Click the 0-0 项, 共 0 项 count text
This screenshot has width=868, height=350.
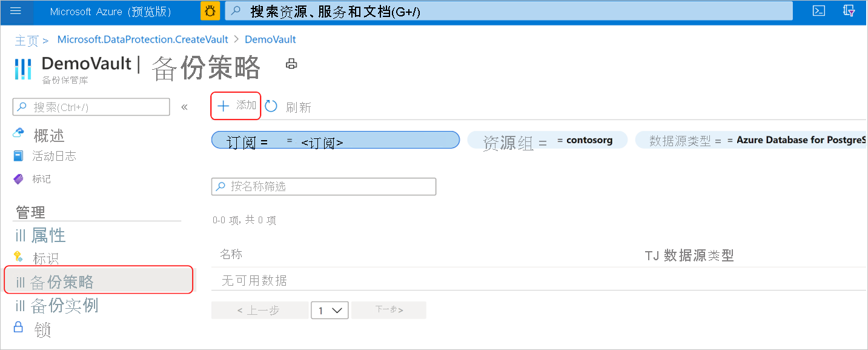[x=244, y=220]
